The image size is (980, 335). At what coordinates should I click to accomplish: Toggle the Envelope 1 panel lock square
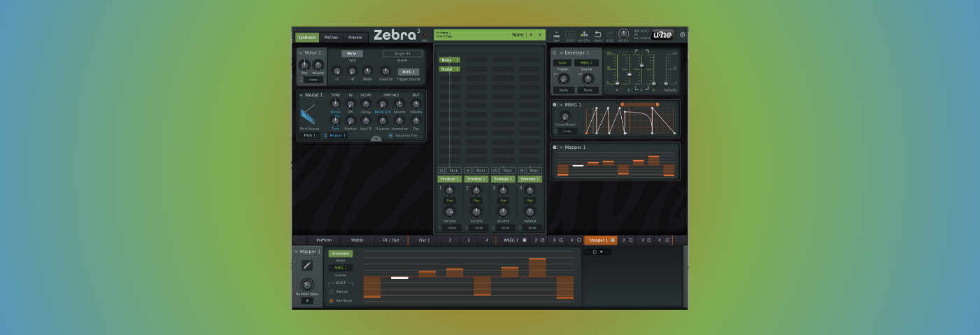point(555,52)
